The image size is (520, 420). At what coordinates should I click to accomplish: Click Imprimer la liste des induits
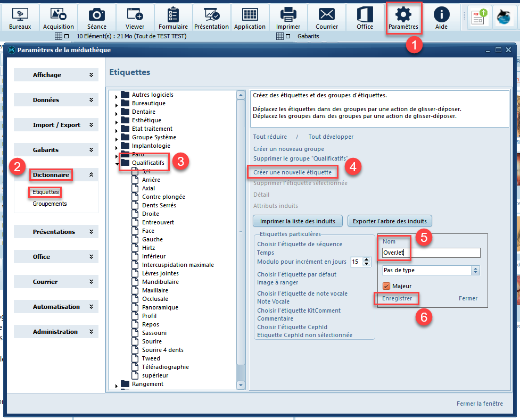tap(298, 221)
